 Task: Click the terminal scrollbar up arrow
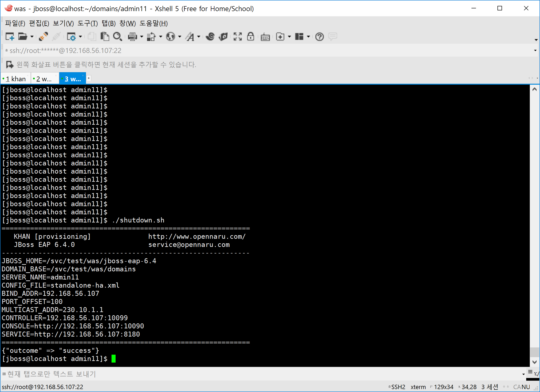535,89
